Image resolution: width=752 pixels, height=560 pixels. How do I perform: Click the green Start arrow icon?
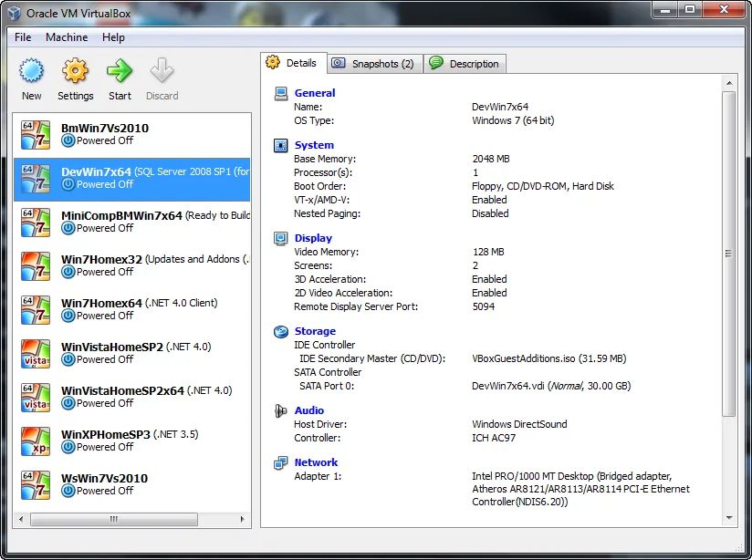point(120,70)
